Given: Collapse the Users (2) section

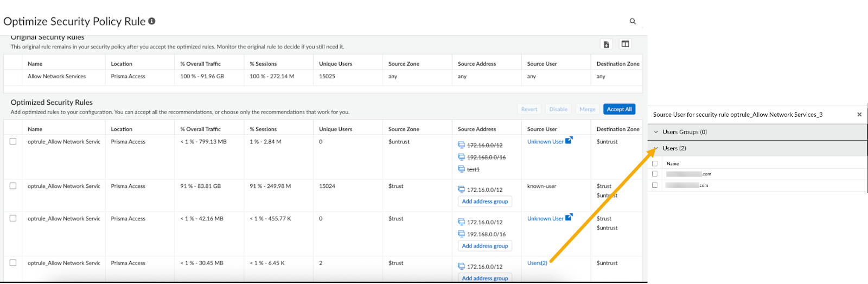Looking at the screenshot, I should click(x=656, y=148).
